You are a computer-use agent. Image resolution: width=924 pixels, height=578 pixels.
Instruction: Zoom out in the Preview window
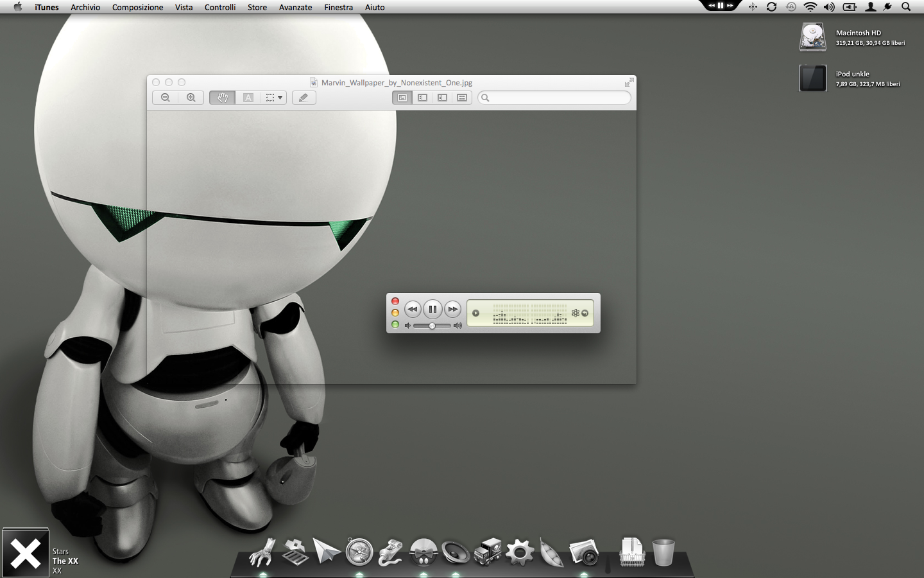click(x=166, y=98)
